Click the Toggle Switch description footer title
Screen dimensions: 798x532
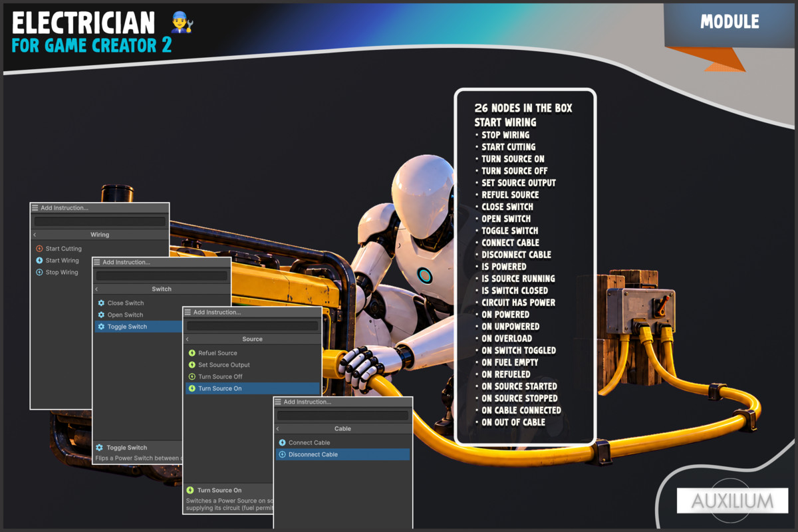[x=127, y=448]
